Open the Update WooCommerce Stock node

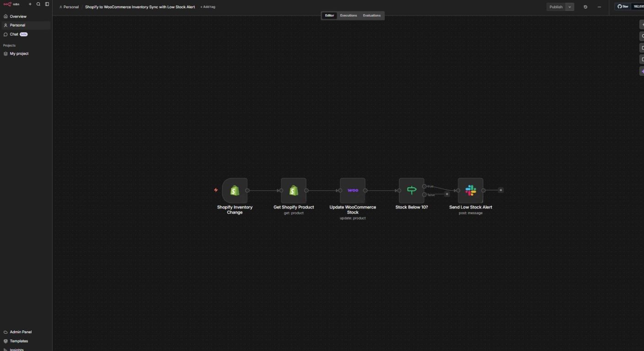pos(353,190)
